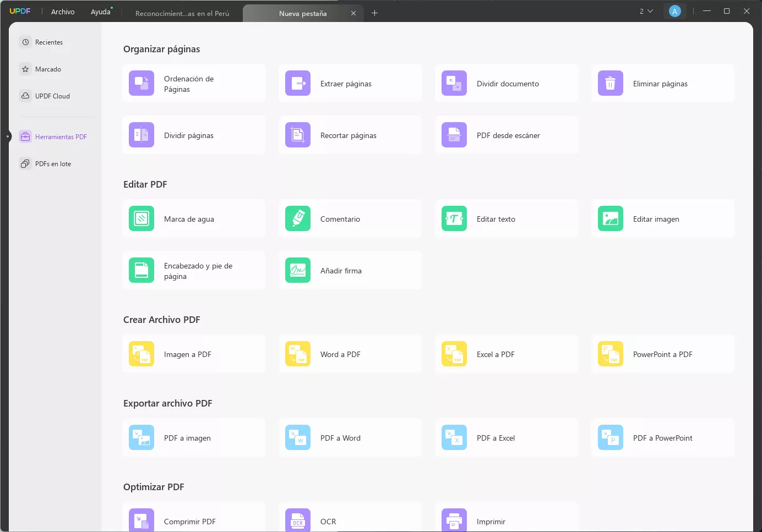762x532 pixels.
Task: Open the Marca de agua tool icon
Action: [x=141, y=219]
